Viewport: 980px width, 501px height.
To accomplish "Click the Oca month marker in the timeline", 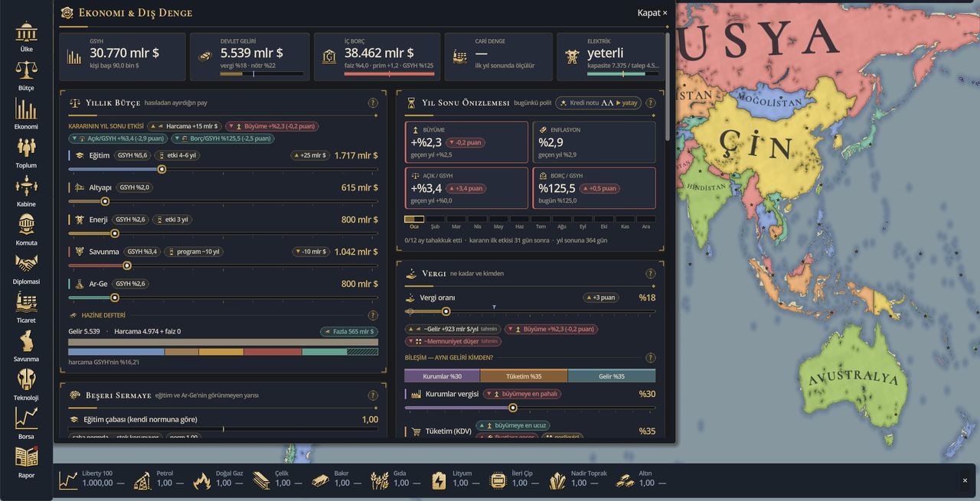I will 414,223.
